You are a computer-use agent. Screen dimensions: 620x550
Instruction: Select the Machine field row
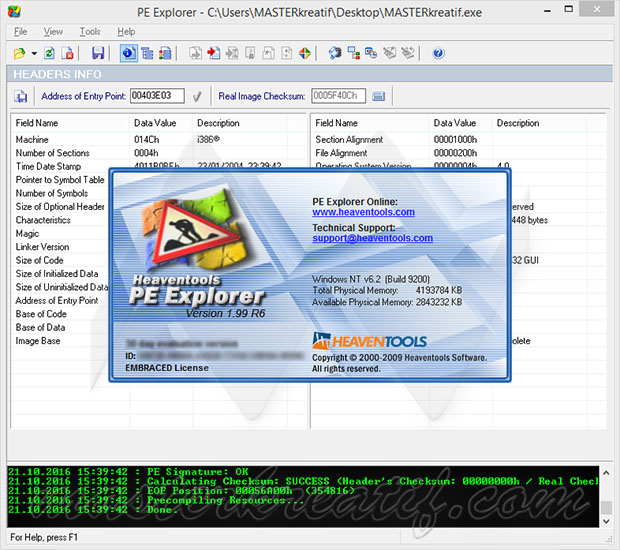pyautogui.click(x=158, y=140)
